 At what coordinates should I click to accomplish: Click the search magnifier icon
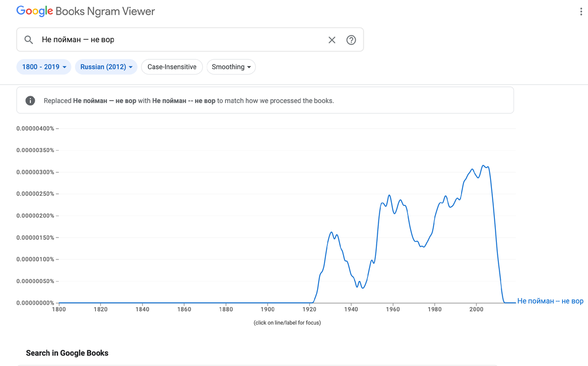28,40
